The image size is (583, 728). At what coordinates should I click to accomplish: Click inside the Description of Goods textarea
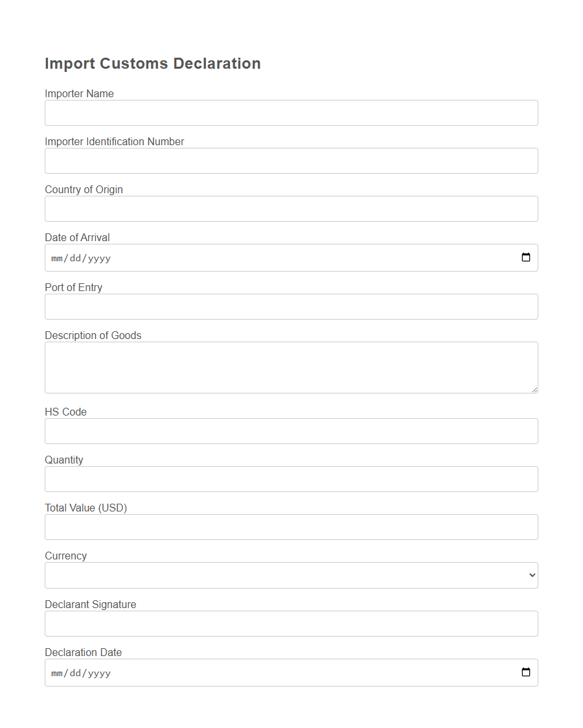pyautogui.click(x=291, y=366)
